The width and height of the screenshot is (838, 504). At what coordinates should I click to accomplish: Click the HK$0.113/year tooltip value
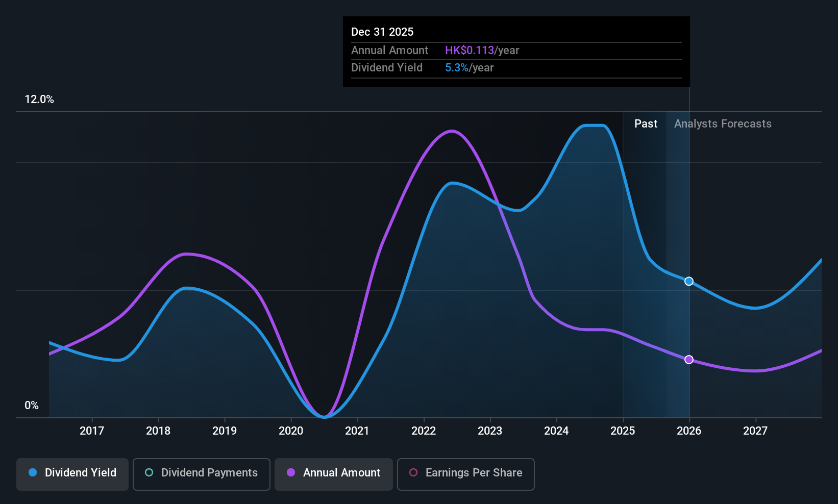[482, 51]
